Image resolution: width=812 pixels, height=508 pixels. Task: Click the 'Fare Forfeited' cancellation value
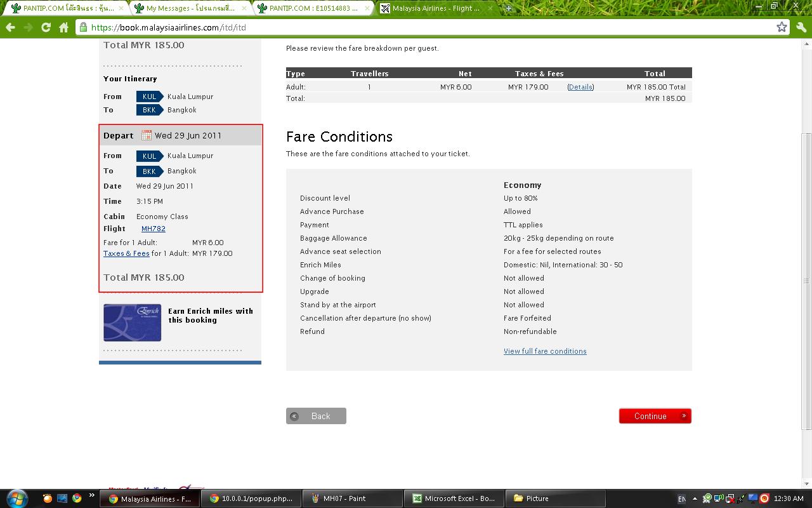click(527, 318)
